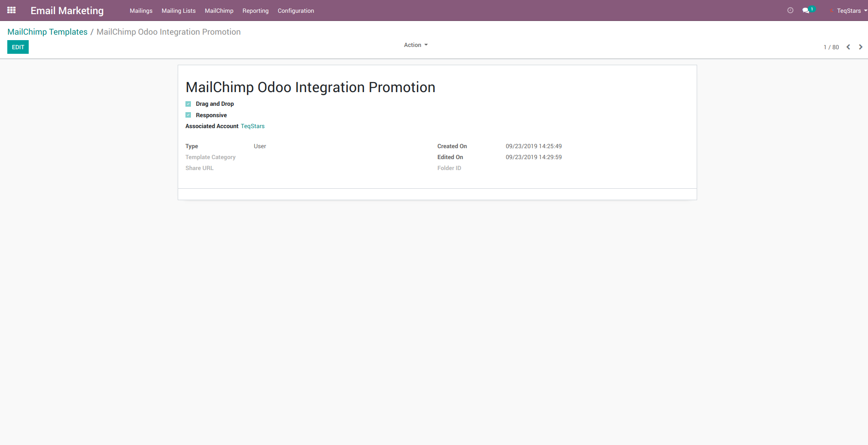Image resolution: width=868 pixels, height=445 pixels.
Task: Open the MailChimp menu
Action: [x=219, y=10]
